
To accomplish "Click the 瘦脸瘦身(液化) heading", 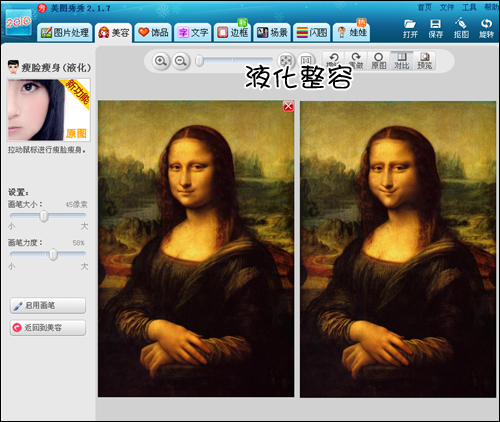I will click(x=56, y=68).
